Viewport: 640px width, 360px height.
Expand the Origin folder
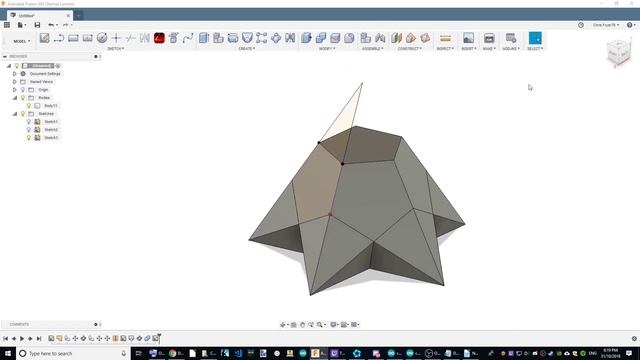15,90
